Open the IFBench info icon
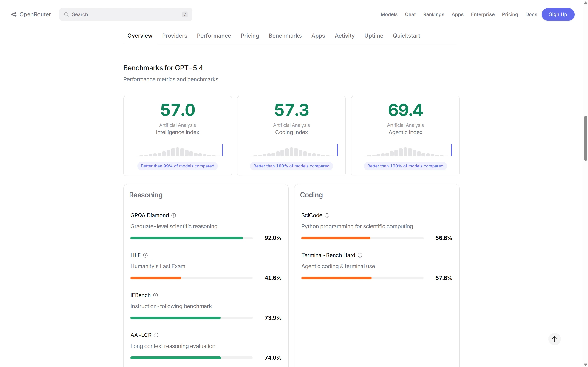The image size is (588, 367). [x=155, y=295]
